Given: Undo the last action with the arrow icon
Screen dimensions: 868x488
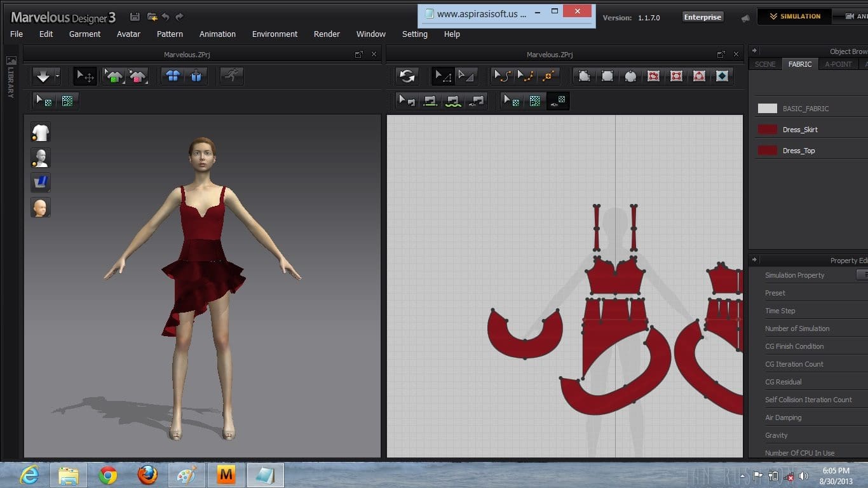Looking at the screenshot, I should pyautogui.click(x=166, y=17).
